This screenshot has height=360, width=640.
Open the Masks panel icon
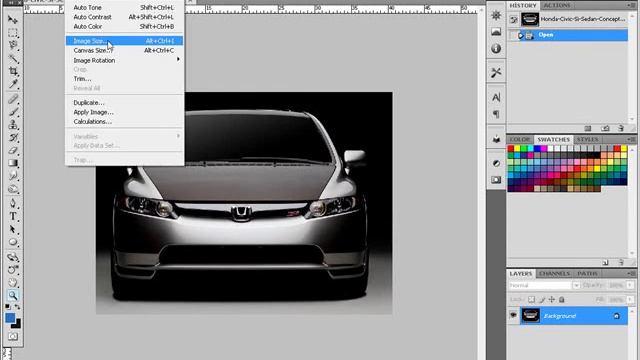(x=496, y=180)
